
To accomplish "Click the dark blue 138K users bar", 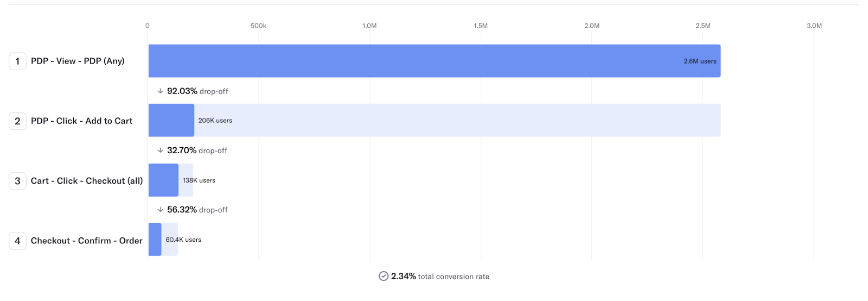I will pos(163,180).
